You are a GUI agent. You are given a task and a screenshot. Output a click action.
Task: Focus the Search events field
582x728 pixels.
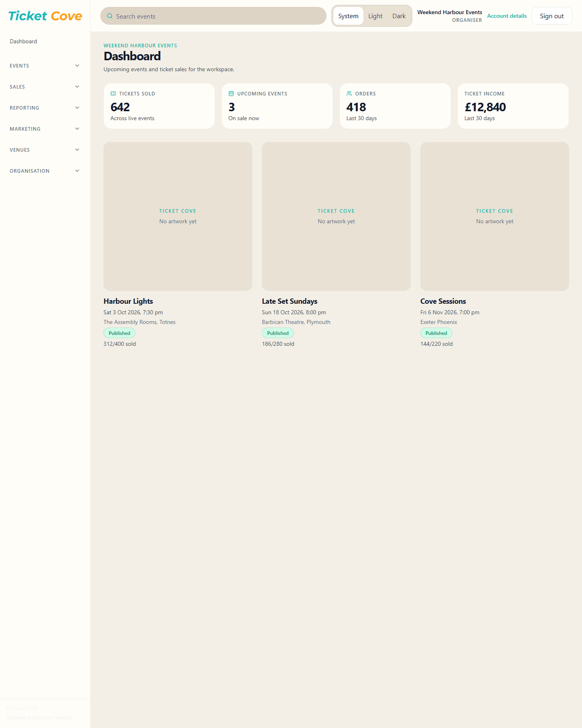[x=213, y=16]
